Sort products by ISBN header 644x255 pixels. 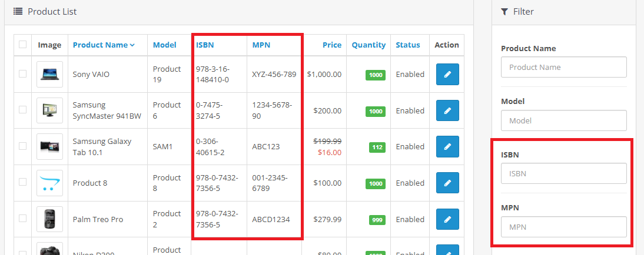point(205,45)
